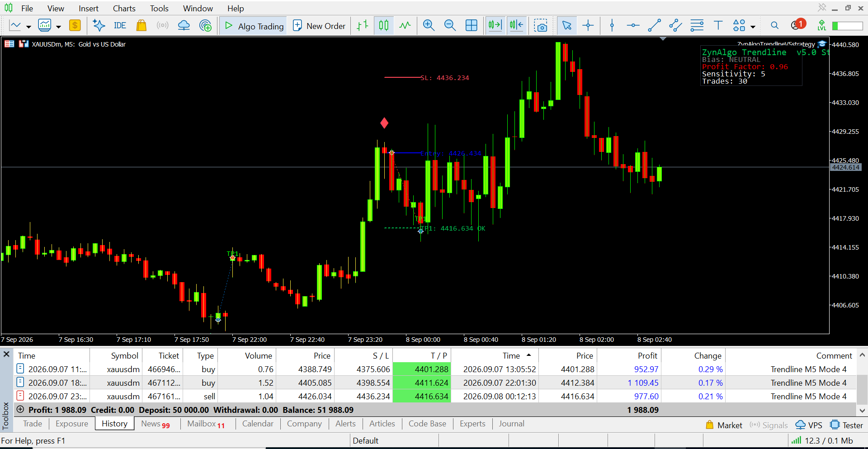This screenshot has width=868, height=449.
Task: Zoom in on the chart
Action: pyautogui.click(x=429, y=26)
